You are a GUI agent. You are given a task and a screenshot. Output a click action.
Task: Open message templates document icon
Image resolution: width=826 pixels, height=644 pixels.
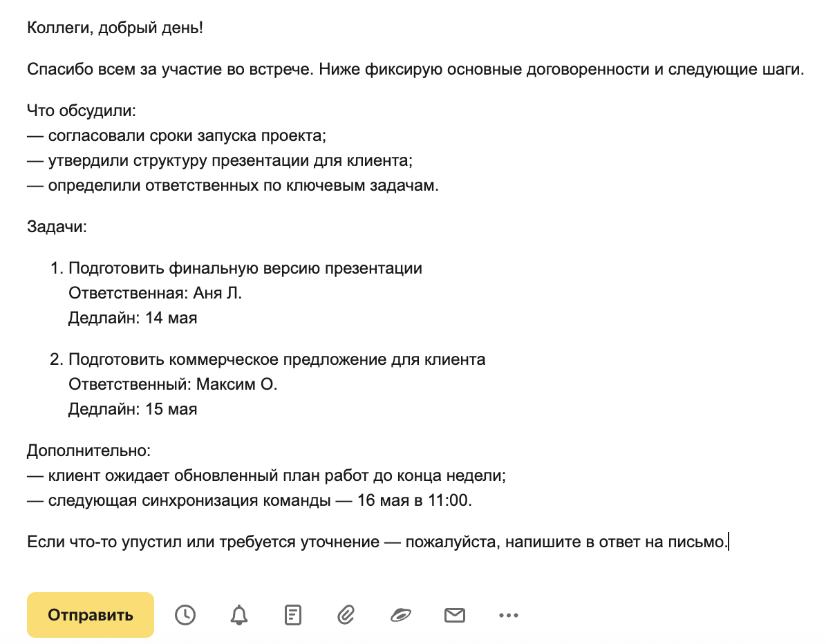coord(293,614)
